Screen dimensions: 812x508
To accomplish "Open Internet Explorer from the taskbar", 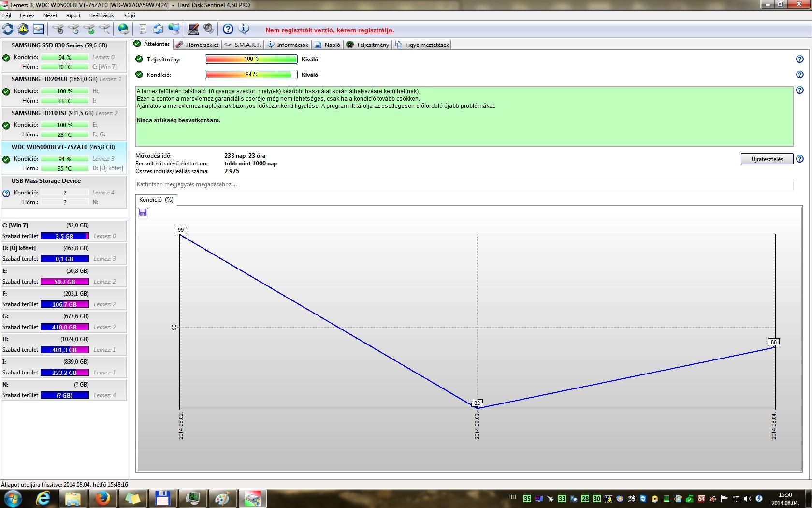I will 43,498.
